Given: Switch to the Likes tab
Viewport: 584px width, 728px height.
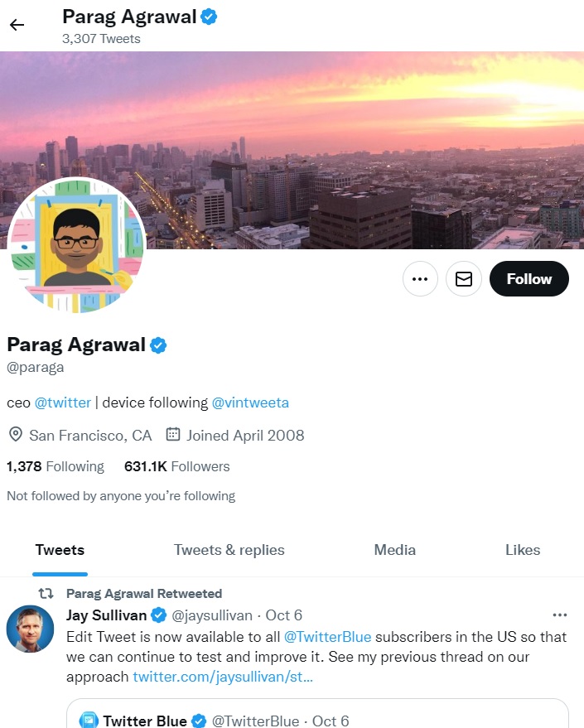Looking at the screenshot, I should [x=523, y=550].
